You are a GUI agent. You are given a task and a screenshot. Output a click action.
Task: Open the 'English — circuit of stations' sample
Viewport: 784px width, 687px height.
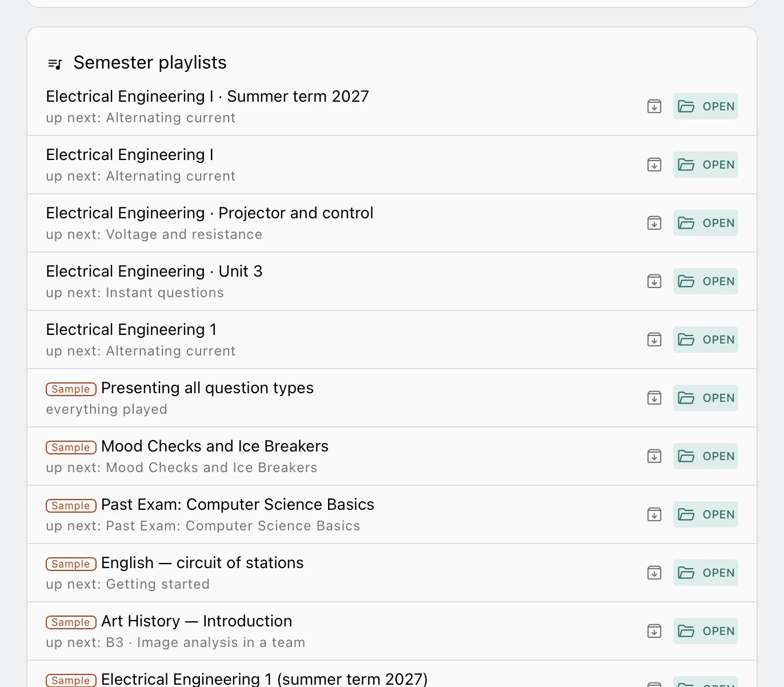click(706, 573)
